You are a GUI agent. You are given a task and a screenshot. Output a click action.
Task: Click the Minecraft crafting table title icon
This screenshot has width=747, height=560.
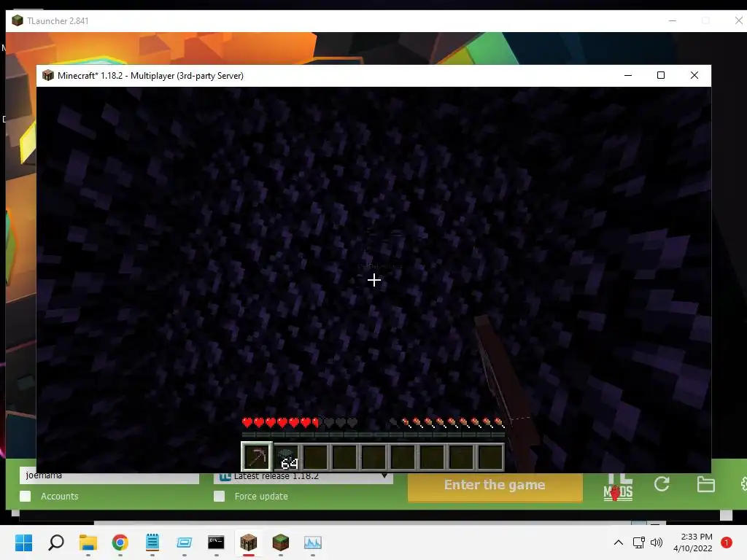(48, 75)
